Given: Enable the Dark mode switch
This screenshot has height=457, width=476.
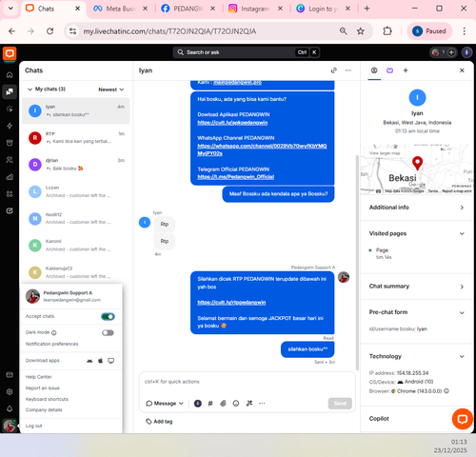Looking at the screenshot, I should click(x=108, y=332).
